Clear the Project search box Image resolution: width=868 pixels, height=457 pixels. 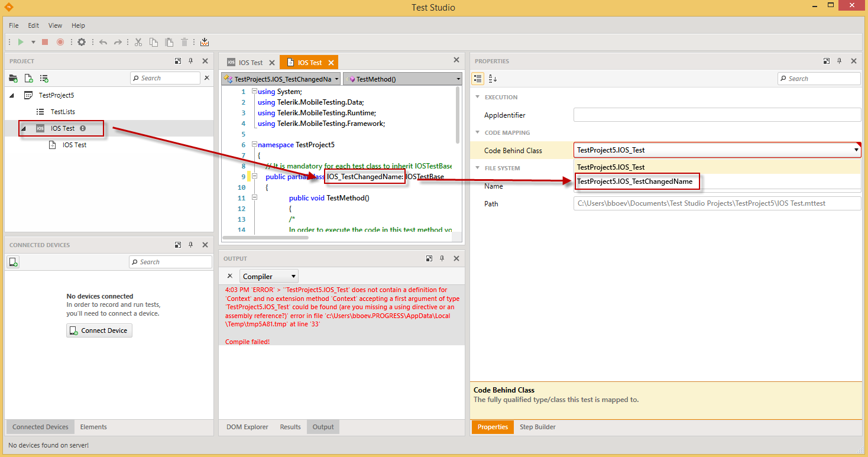tap(207, 78)
